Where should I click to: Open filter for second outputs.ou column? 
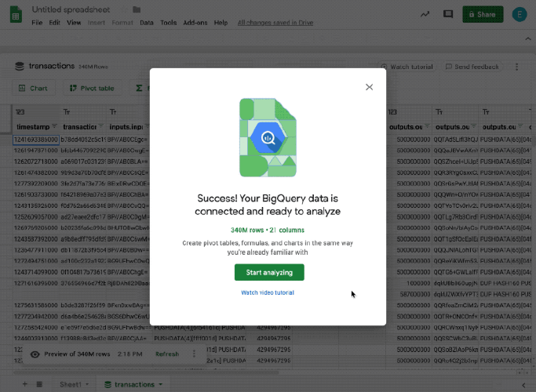(474, 126)
